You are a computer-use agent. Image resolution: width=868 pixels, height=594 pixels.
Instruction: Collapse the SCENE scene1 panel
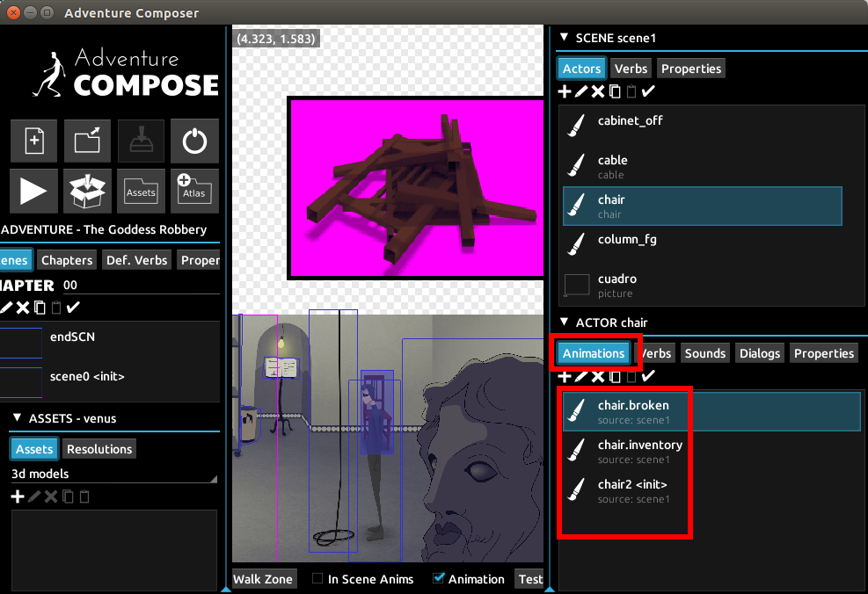click(564, 37)
